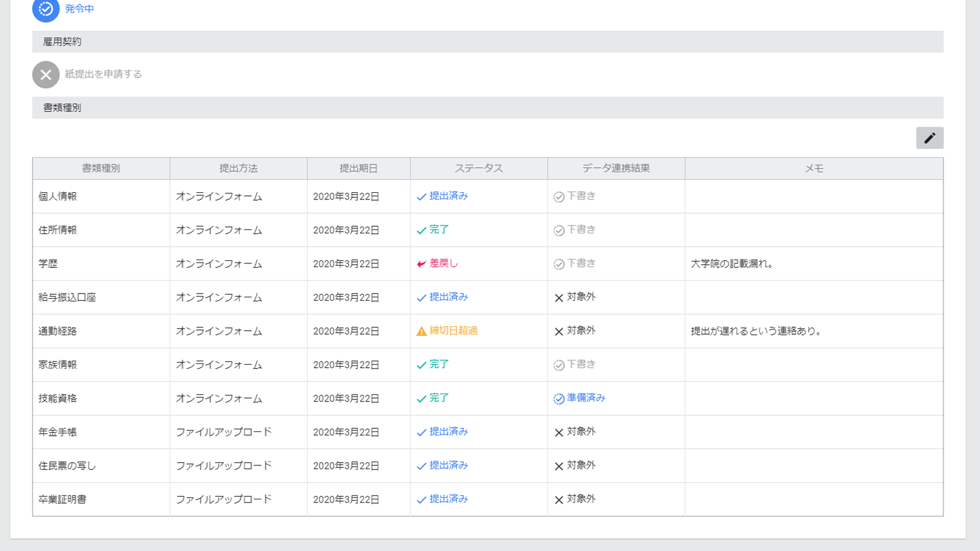Click draft circle icon in 個人情報 row
980x551 pixels.
pyautogui.click(x=559, y=197)
